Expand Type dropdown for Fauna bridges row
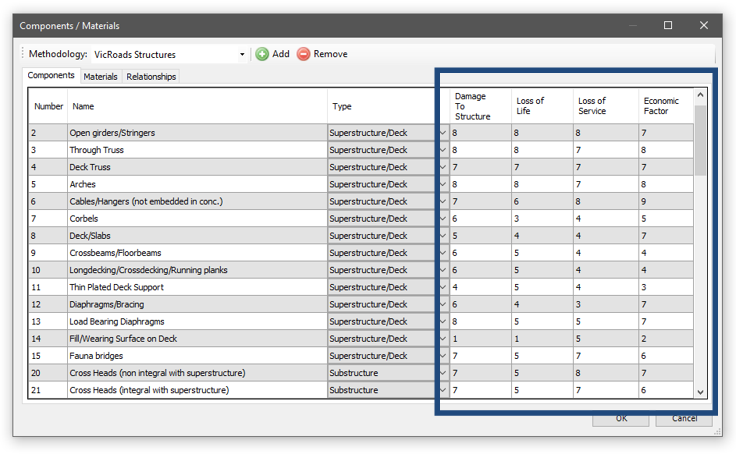The height and width of the screenshot is (455, 745). click(x=442, y=356)
